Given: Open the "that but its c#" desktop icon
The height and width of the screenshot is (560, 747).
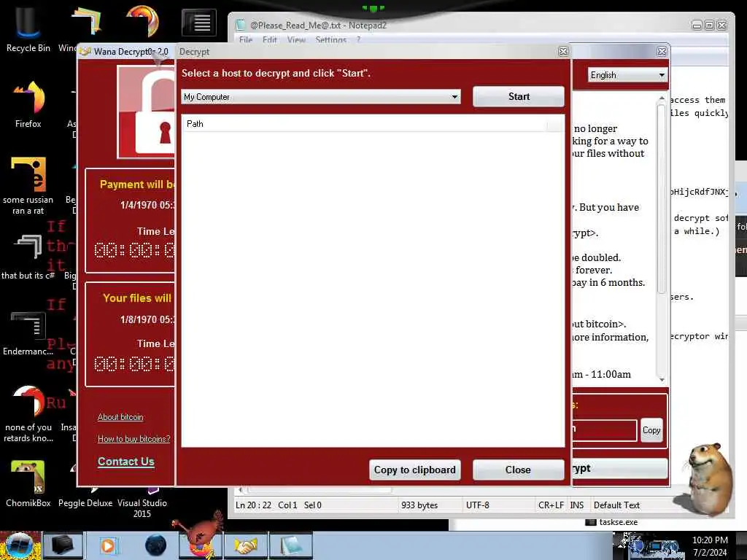Looking at the screenshot, I should tap(28, 257).
